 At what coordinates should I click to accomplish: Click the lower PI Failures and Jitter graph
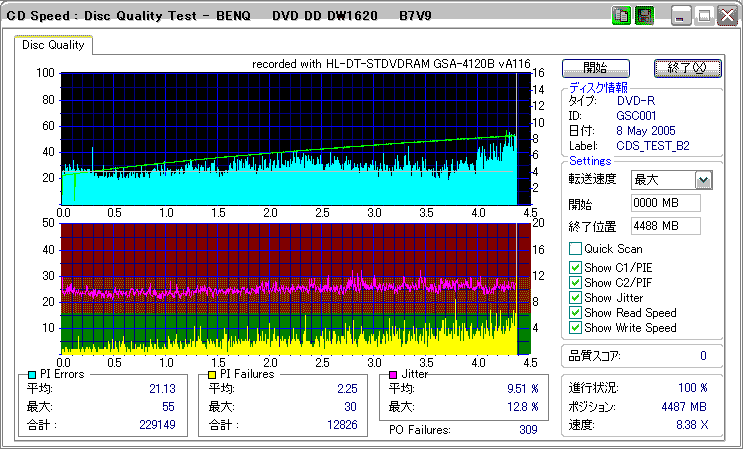pyautogui.click(x=296, y=289)
